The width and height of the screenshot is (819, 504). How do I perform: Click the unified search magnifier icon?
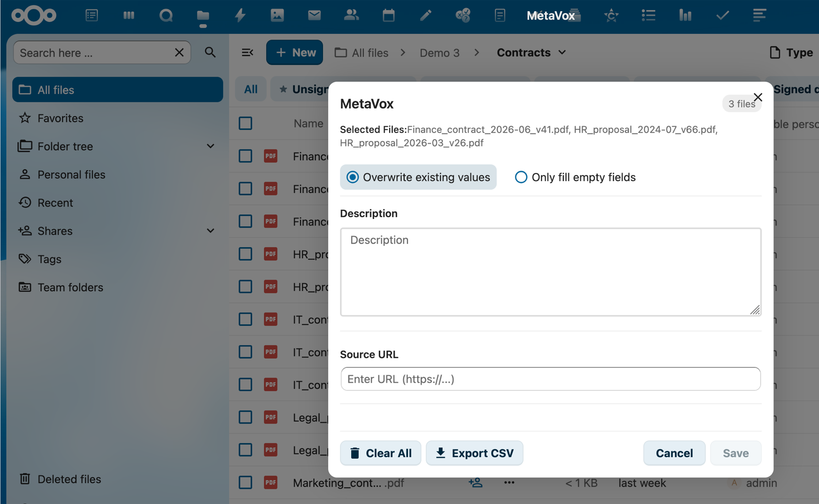tap(166, 15)
